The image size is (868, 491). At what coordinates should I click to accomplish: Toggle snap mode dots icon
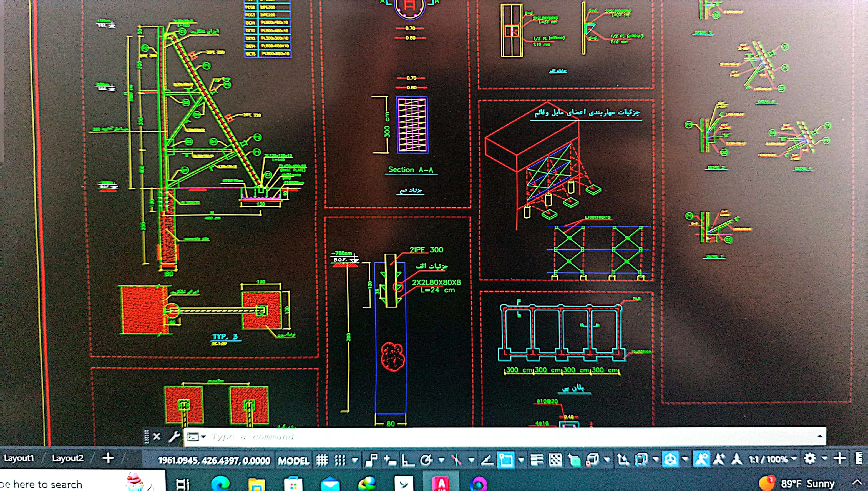[340, 460]
